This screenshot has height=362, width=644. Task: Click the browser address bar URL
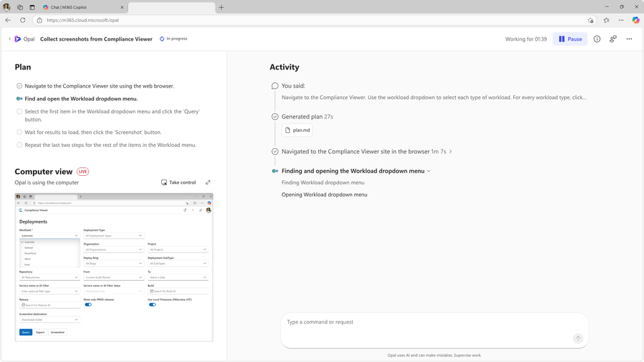(83, 20)
